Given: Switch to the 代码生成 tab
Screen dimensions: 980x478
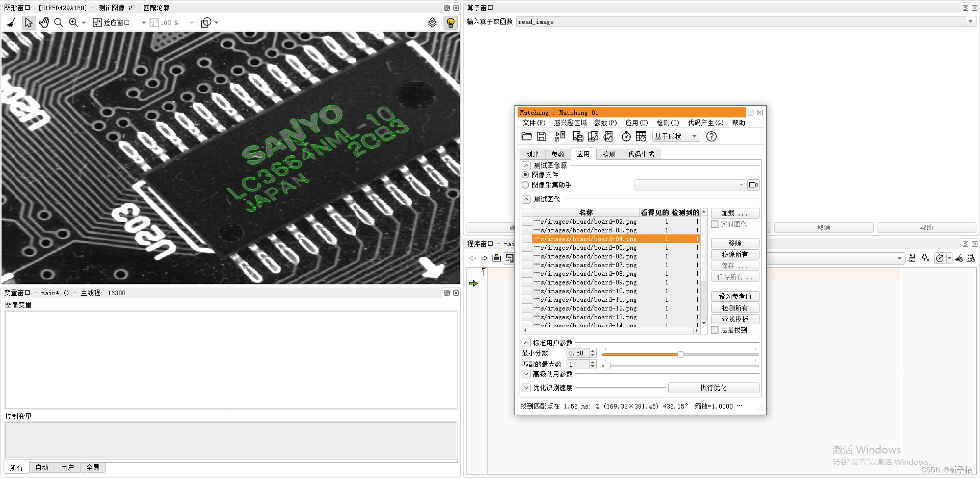Looking at the screenshot, I should tap(641, 154).
